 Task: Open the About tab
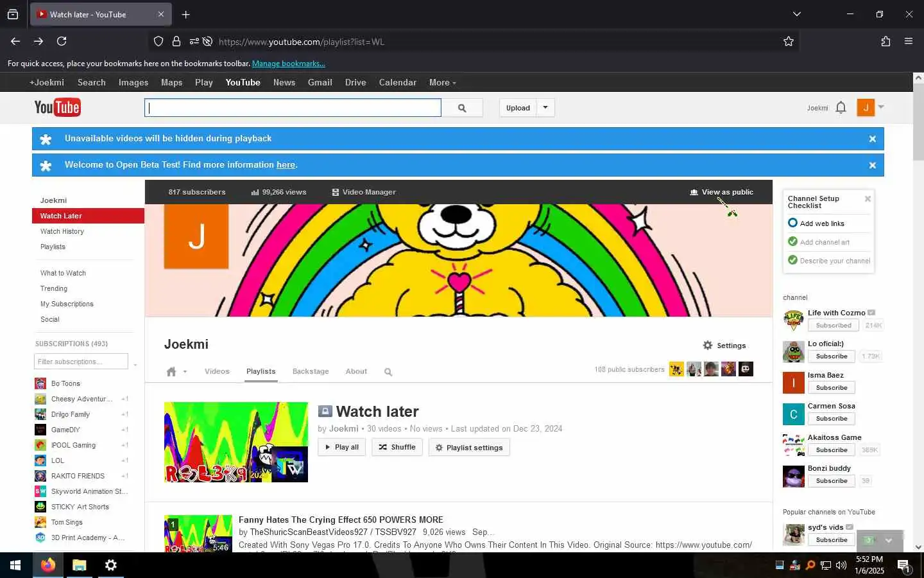356,371
